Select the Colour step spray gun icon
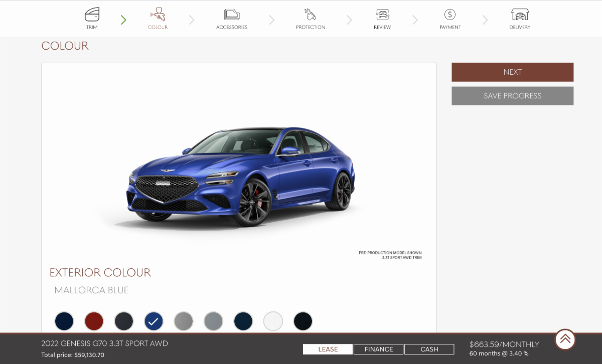602x364 pixels. pyautogui.click(x=158, y=14)
